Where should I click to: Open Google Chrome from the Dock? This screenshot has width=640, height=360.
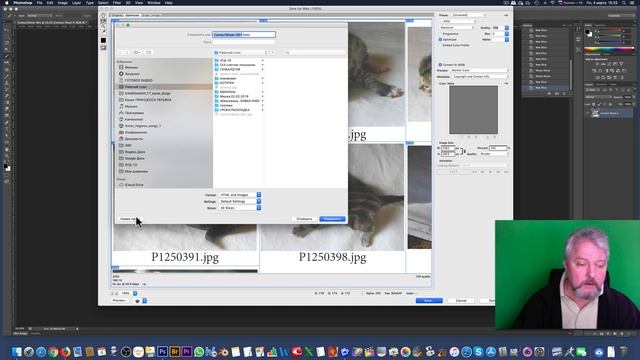point(53,351)
